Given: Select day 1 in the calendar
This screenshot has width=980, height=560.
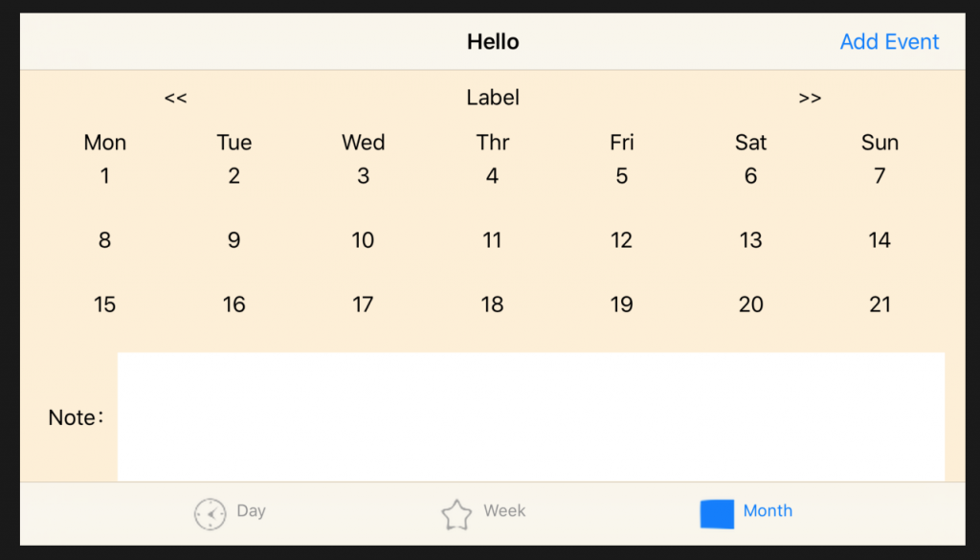Looking at the screenshot, I should click(x=104, y=176).
